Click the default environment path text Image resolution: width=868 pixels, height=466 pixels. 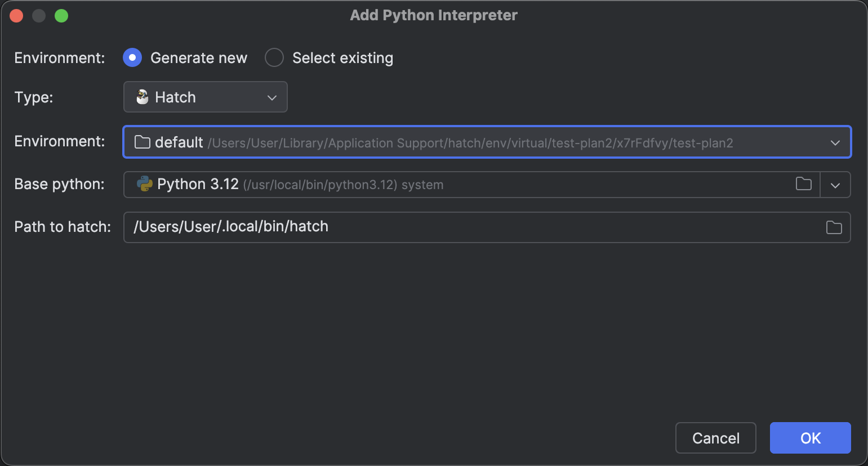click(470, 143)
